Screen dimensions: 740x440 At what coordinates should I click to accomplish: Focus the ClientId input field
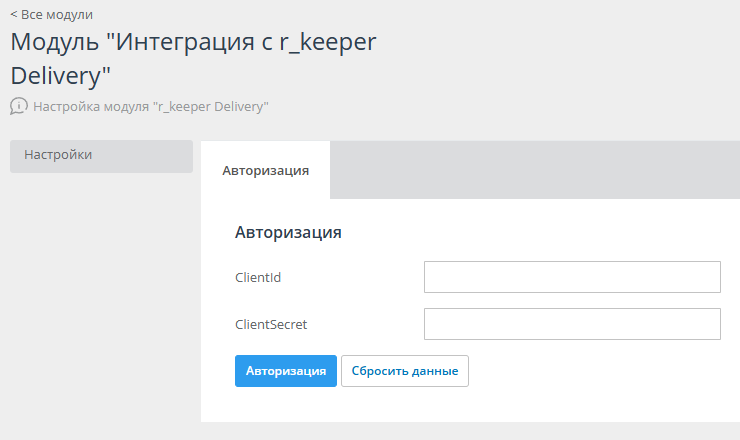(x=572, y=277)
